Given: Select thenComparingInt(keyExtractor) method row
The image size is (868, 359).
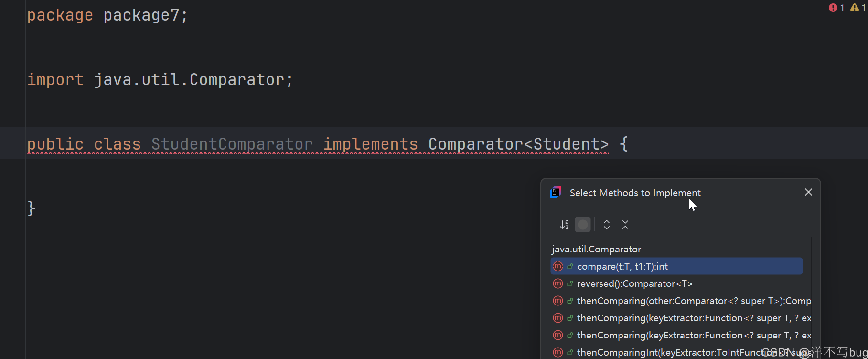Looking at the screenshot, I should click(681, 352).
